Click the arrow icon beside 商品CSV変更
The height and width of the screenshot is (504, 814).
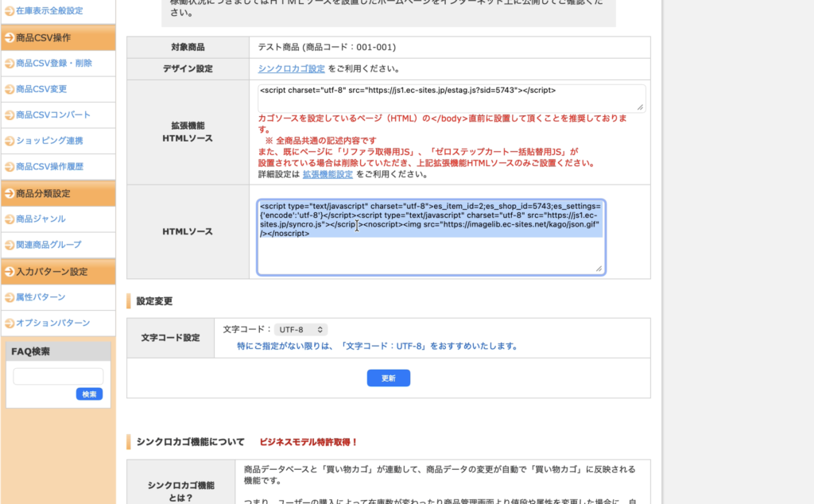coord(10,89)
